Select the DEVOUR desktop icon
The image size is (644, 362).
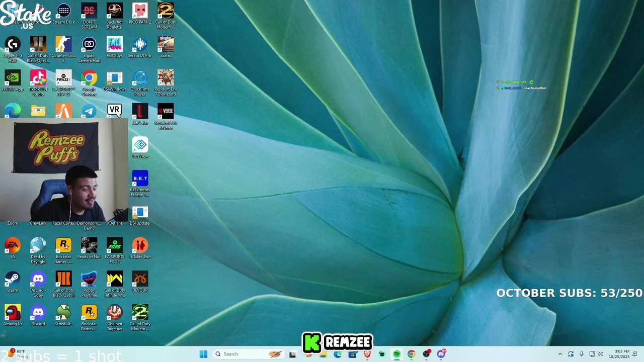pyautogui.click(x=140, y=282)
